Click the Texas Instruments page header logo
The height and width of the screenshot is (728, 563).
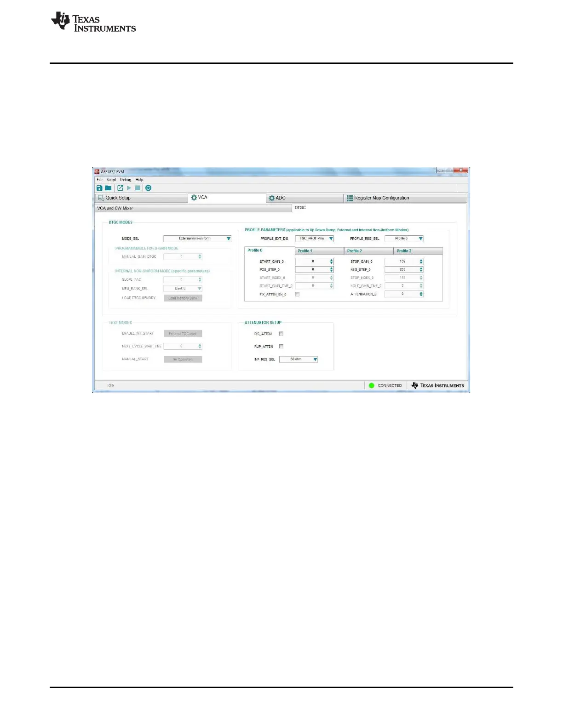[93, 22]
